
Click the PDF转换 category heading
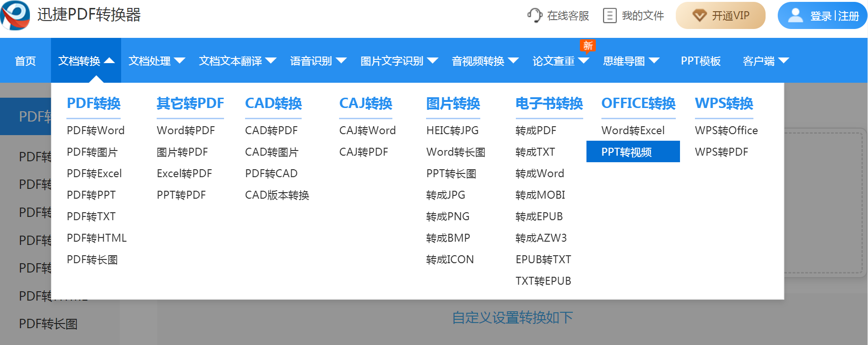(94, 103)
